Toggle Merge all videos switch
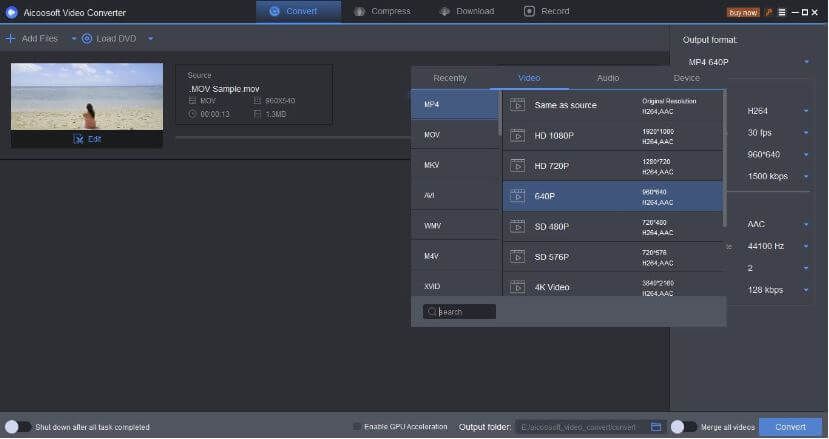Screen dimensions: 829x439 click(x=683, y=427)
